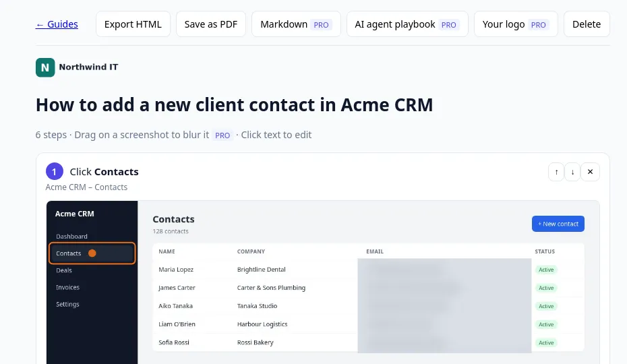This screenshot has width=627, height=364.
Task: Click Invoices in the screenshot sidebar
Action: [67, 287]
